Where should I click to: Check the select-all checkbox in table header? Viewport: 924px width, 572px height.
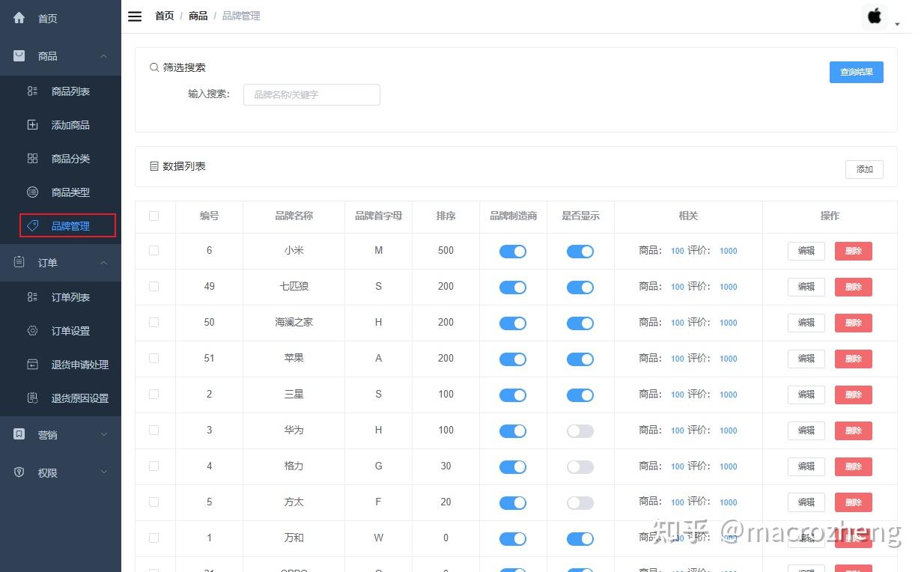154,216
